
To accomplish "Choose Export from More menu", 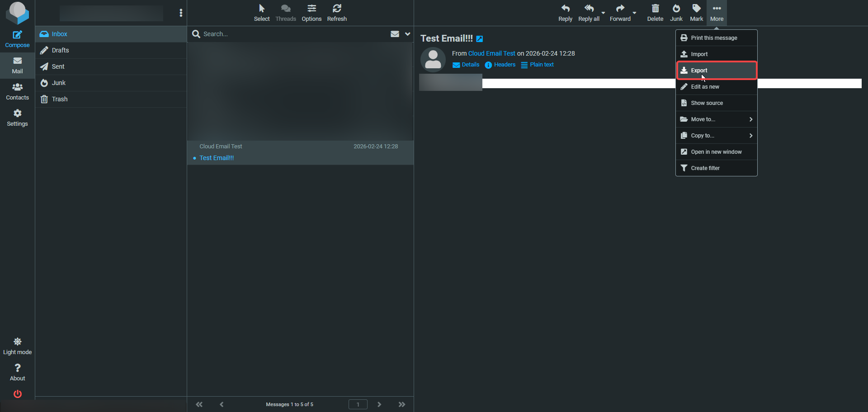I will [717, 71].
